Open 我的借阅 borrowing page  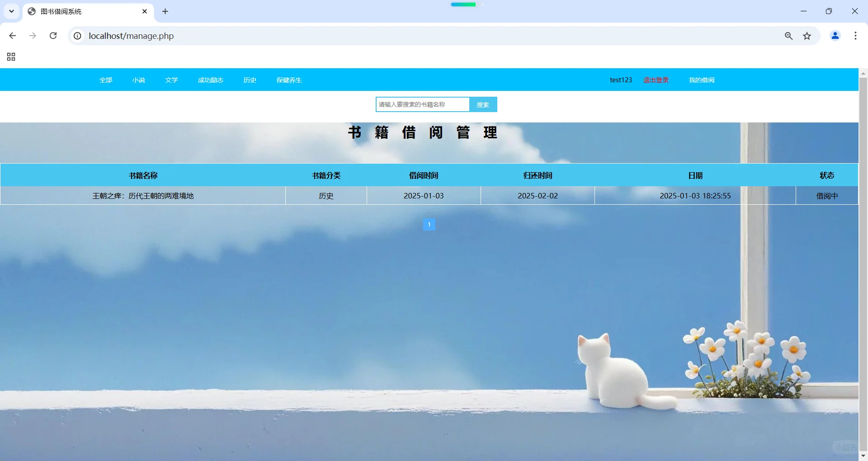(701, 80)
